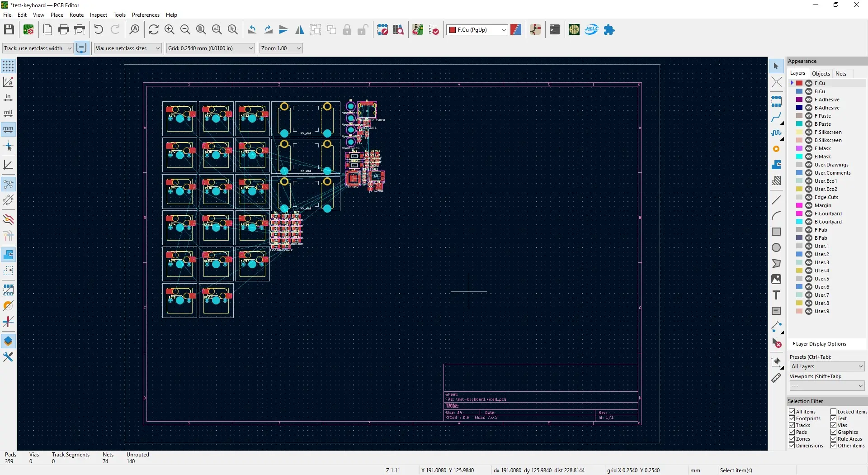Select the add text tool

(776, 295)
